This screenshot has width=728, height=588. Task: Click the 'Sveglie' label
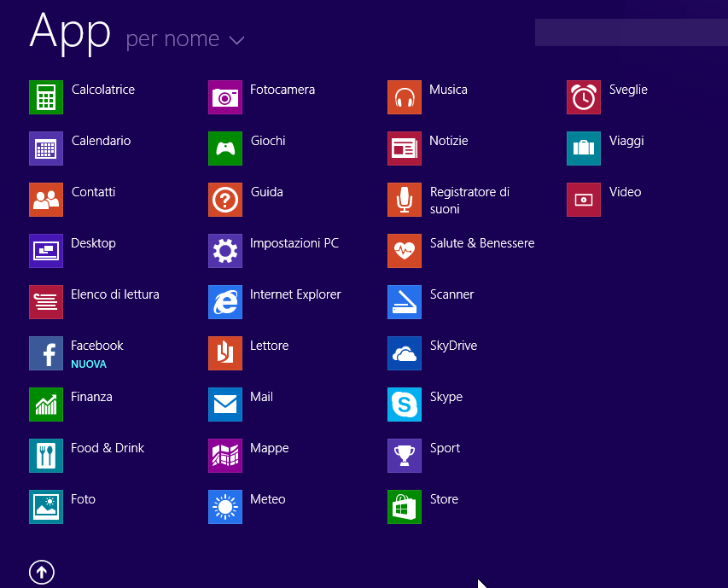click(628, 90)
